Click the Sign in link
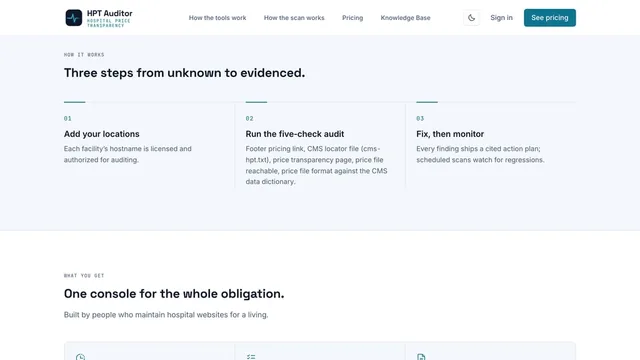Viewport: 640px width, 360px height. pos(501,18)
